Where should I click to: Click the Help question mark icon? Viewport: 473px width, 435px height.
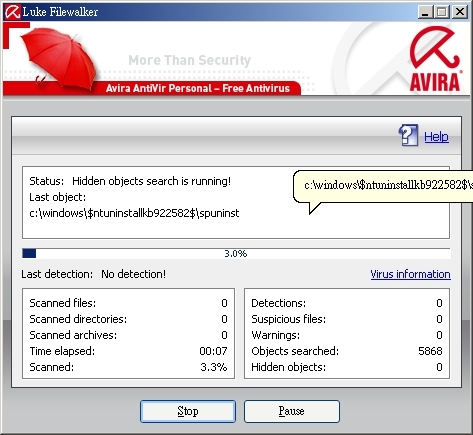[409, 135]
